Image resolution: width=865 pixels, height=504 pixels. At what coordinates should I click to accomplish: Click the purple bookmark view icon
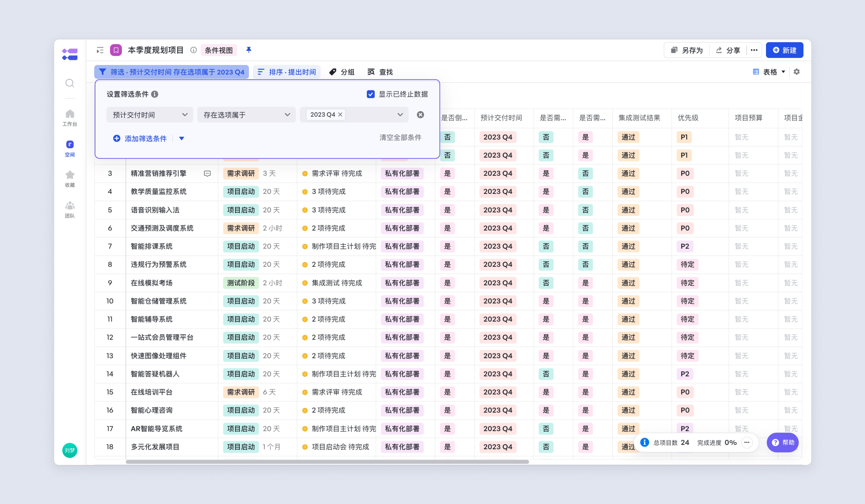click(116, 50)
